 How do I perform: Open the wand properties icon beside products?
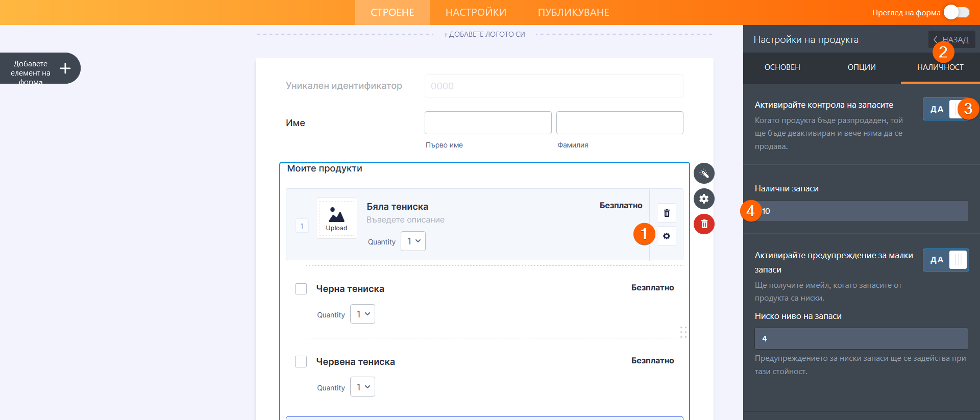[704, 174]
